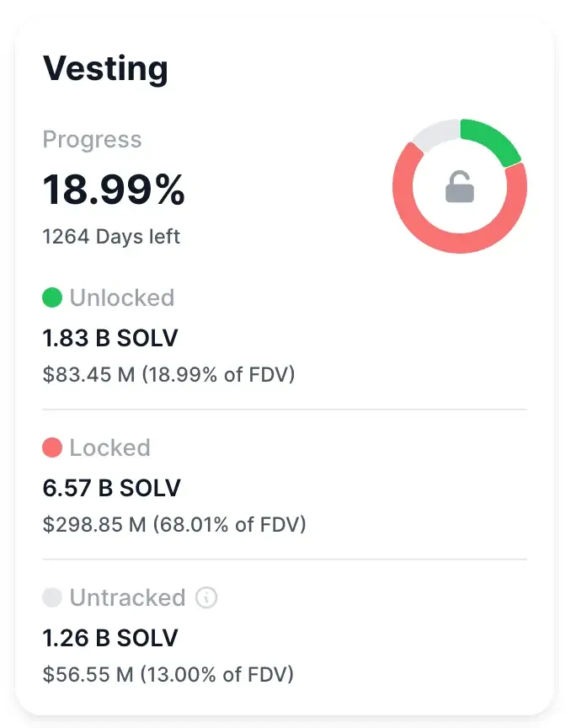Viewport: 571px width, 728px height.
Task: Click the Vesting heading
Action: coord(106,69)
